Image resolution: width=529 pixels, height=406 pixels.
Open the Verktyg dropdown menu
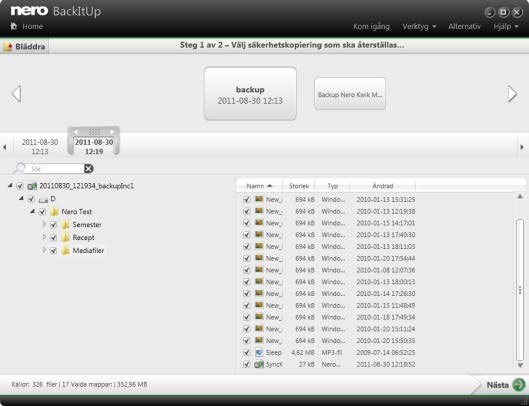coord(419,26)
